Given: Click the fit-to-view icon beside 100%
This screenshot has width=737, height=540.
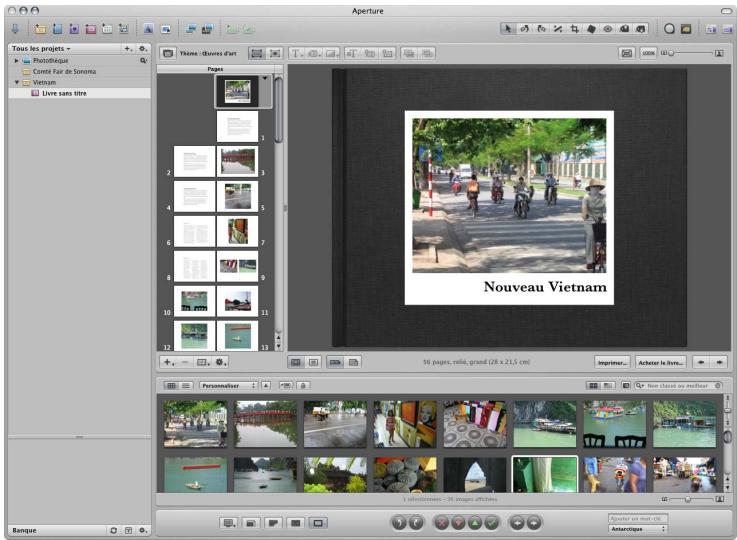Looking at the screenshot, I should [x=627, y=53].
